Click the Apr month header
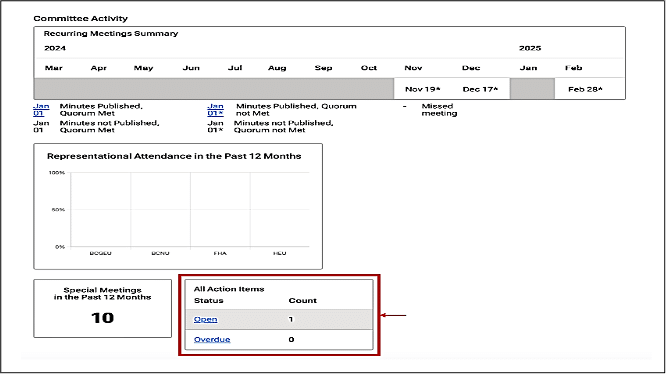 pos(99,68)
